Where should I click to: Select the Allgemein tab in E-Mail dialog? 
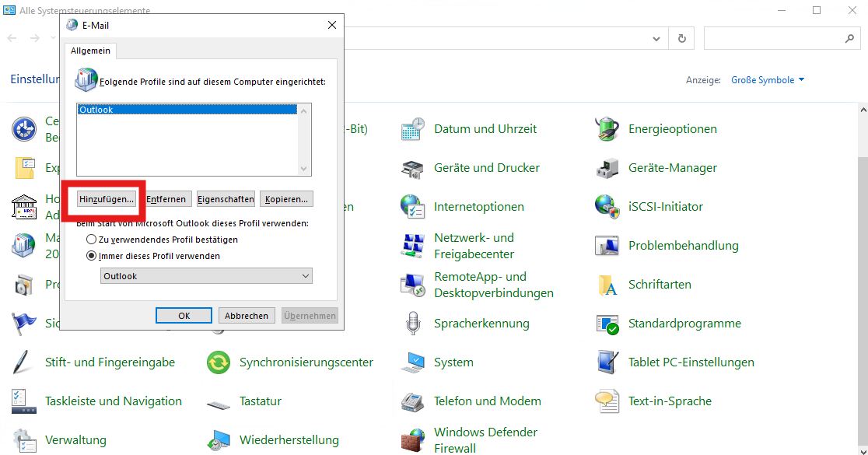[90, 51]
